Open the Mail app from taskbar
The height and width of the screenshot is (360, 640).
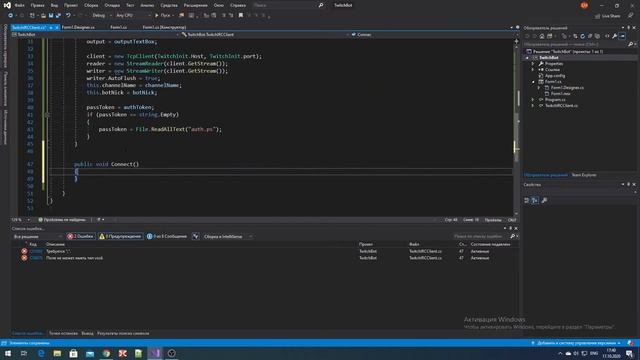[90, 353]
